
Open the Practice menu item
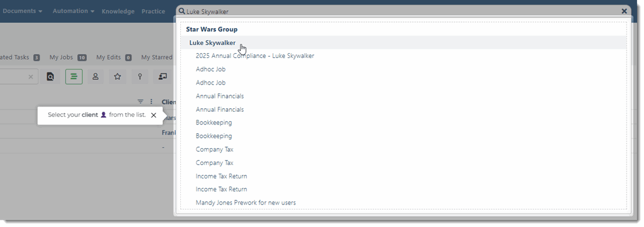coord(153,12)
